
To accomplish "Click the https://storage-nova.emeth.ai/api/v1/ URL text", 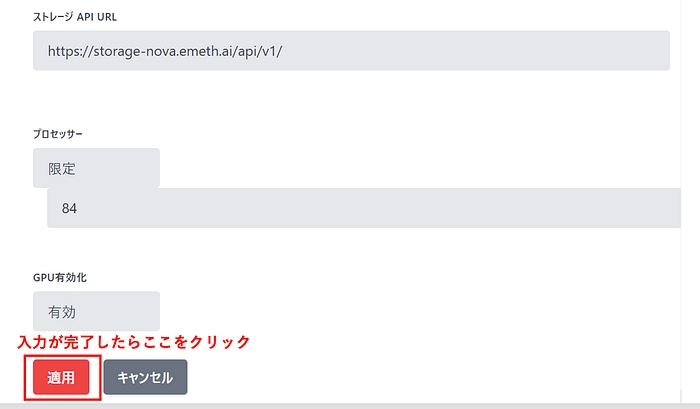I will point(166,50).
